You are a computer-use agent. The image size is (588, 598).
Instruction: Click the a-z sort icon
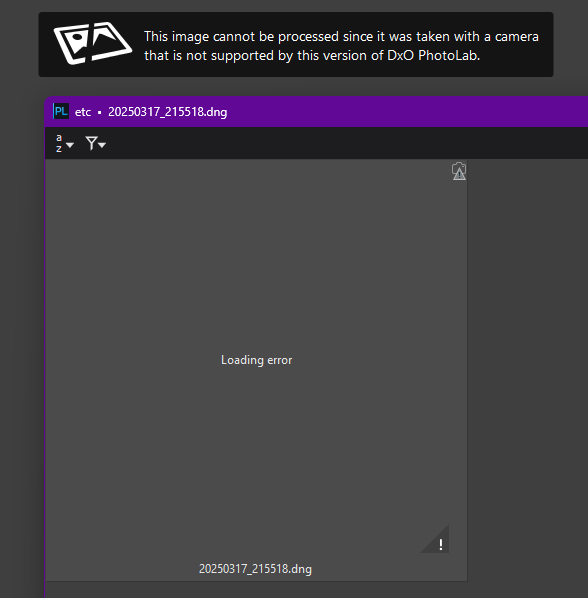click(x=59, y=143)
